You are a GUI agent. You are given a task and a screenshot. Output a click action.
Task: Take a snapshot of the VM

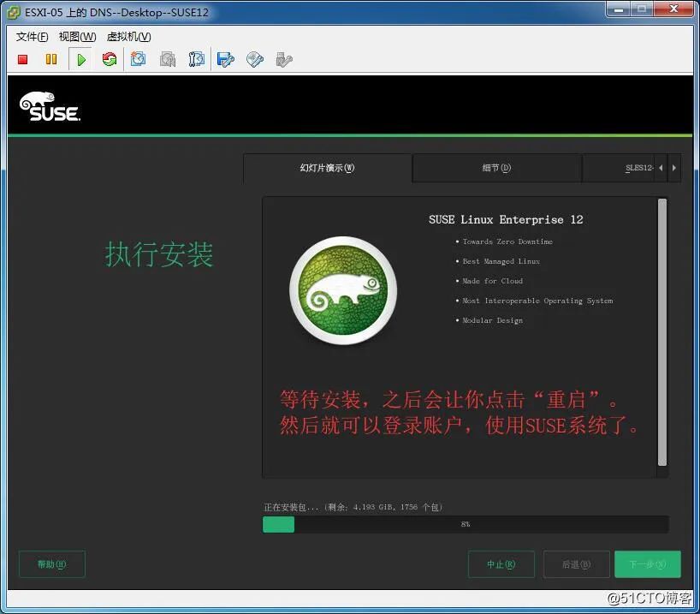[x=138, y=59]
